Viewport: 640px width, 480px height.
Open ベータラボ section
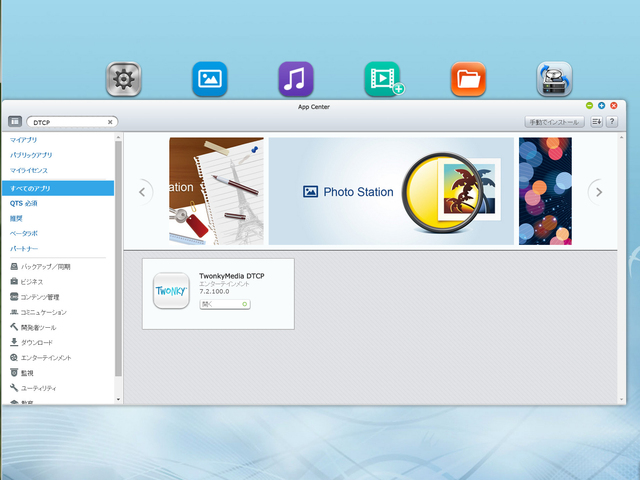click(24, 233)
